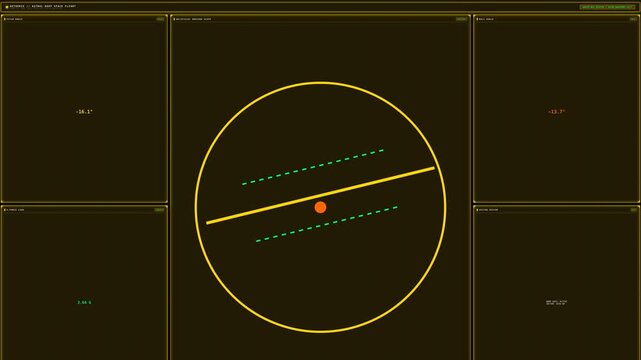Click the orange -13.7° roll readout

(x=556, y=112)
